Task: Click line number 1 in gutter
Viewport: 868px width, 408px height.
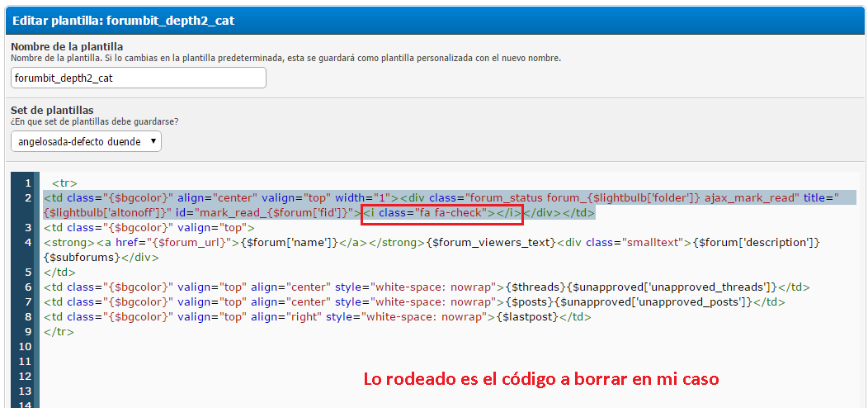Action: (x=28, y=183)
